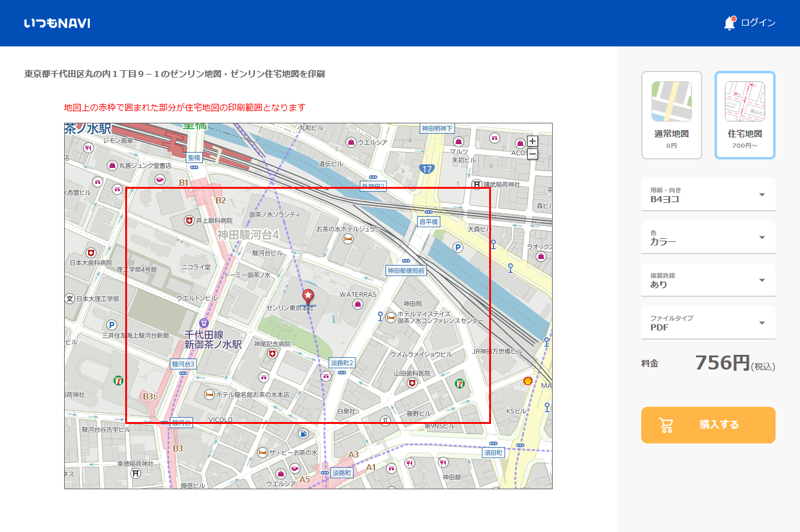Open notifications via the bell icon
Screen dimensions: 800x532
pos(729,23)
